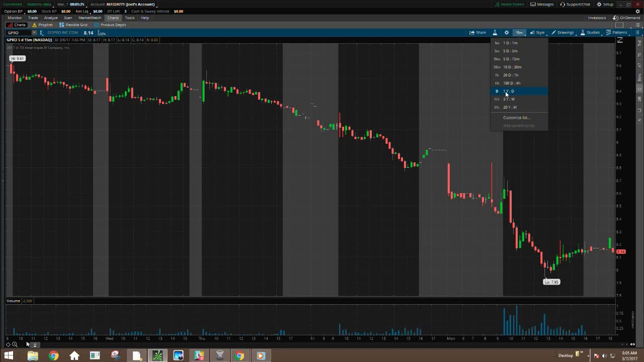Select 5 D : 5m timeframe
Viewport: 644px width, 362px height.
519,51
